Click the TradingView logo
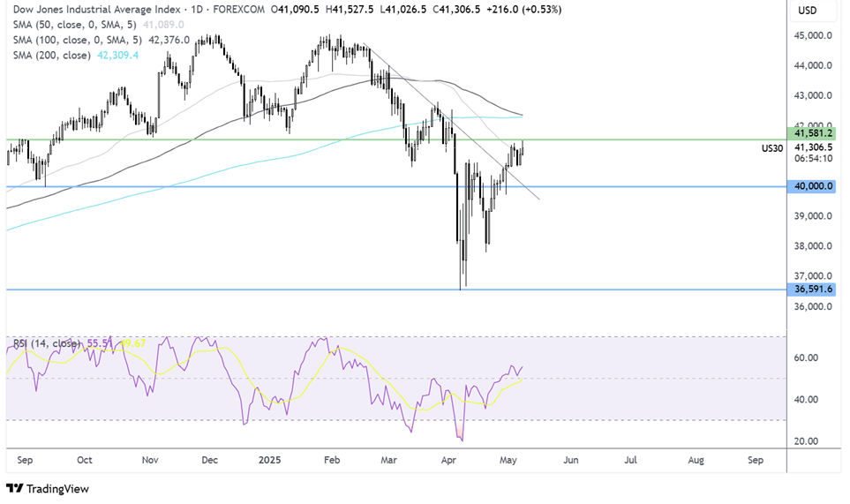 coord(48,488)
